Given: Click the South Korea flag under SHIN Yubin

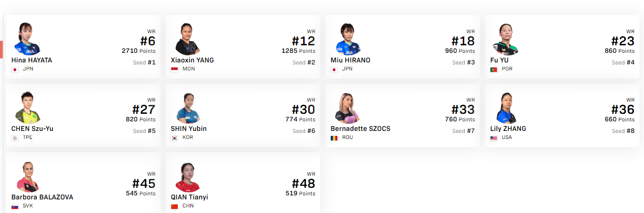Looking at the screenshot, I should tap(175, 138).
